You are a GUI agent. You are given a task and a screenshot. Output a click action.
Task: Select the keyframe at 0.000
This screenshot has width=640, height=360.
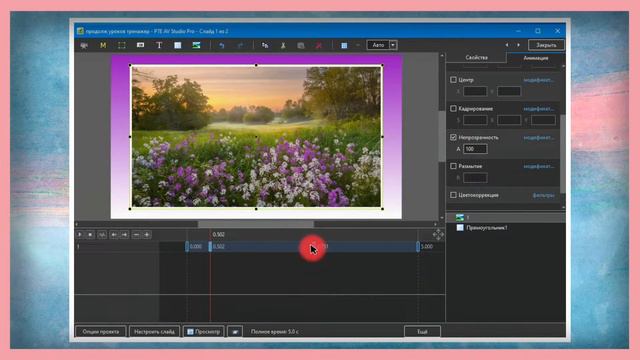187,246
